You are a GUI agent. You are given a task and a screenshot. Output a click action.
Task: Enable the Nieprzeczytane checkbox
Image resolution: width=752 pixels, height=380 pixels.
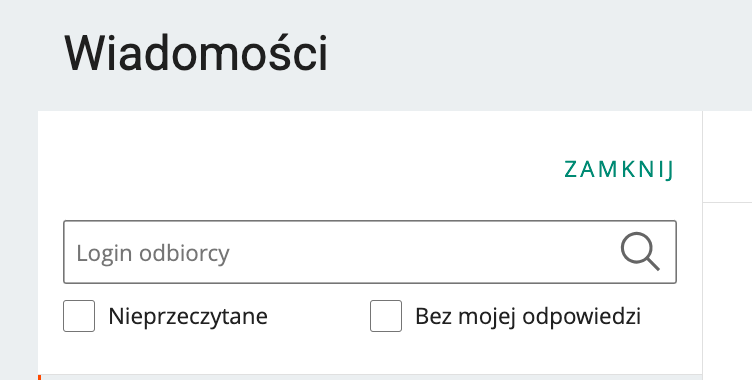tap(79, 316)
